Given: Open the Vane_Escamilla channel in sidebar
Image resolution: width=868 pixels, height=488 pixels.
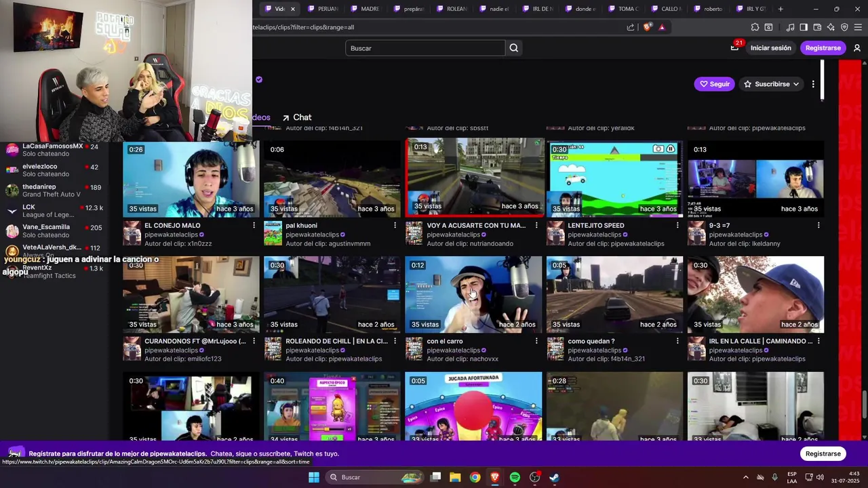Looking at the screenshot, I should (x=54, y=231).
